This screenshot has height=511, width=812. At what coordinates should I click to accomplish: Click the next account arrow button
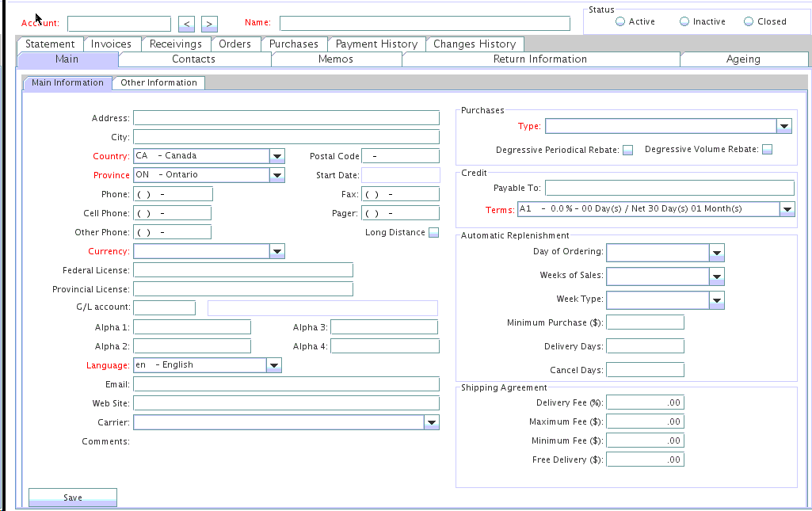tap(209, 24)
